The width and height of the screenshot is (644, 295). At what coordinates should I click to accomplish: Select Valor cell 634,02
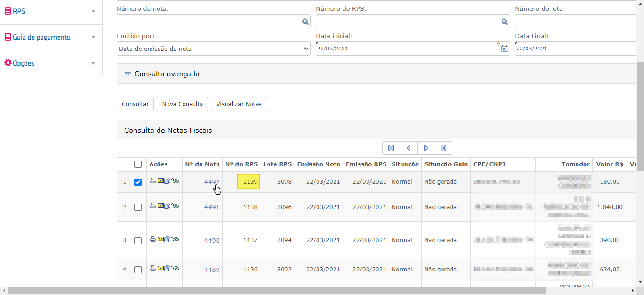[610, 270]
